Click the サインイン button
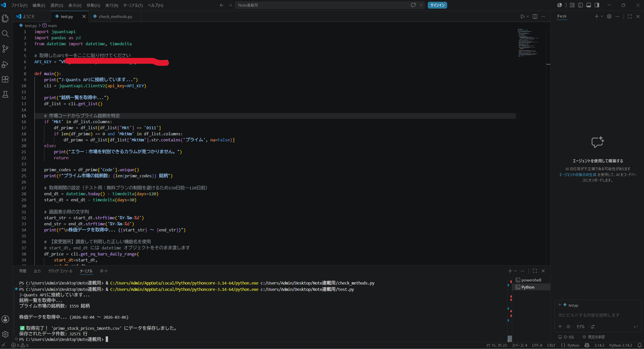This screenshot has width=644, height=349. (x=437, y=5)
